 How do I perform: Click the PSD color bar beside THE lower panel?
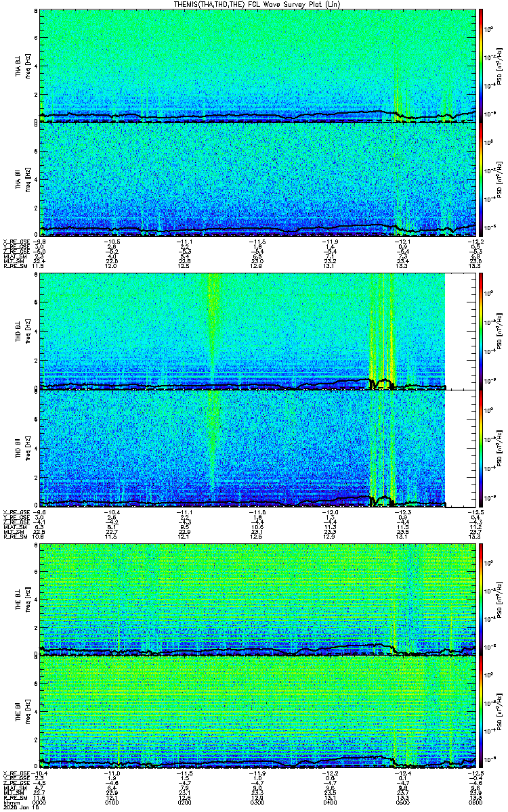click(x=481, y=713)
